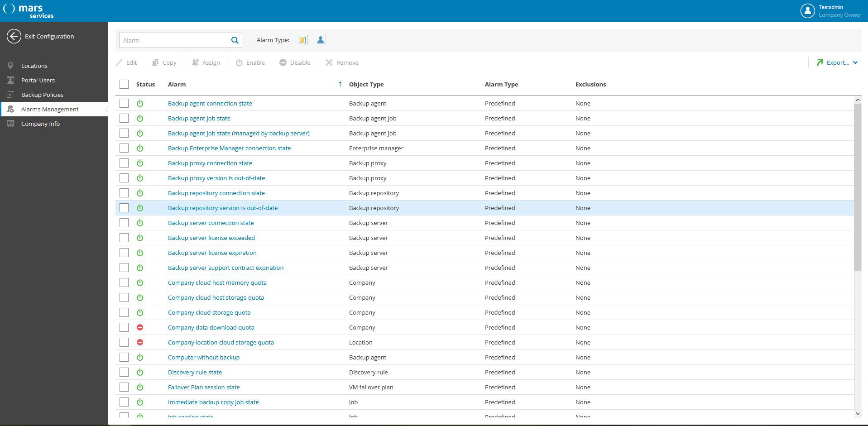Open the Backup server license expiration alarm
Viewport: 868px width, 426px height.
(x=212, y=253)
